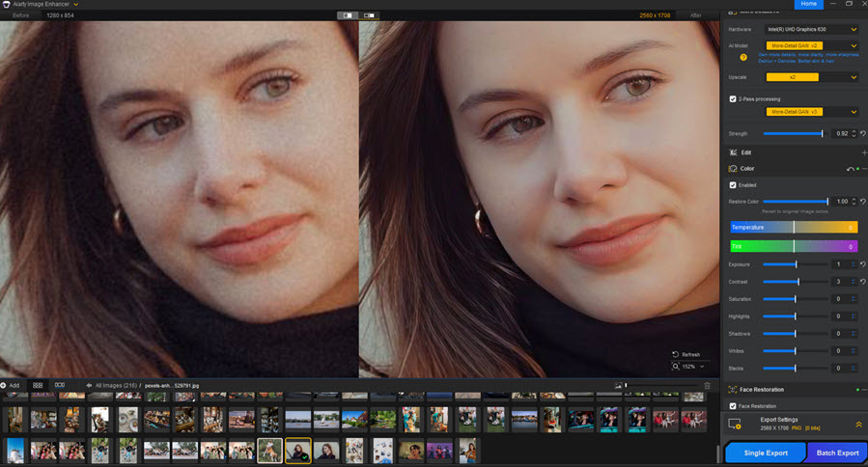
Task: Reset the Contrast value
Action: tap(863, 282)
